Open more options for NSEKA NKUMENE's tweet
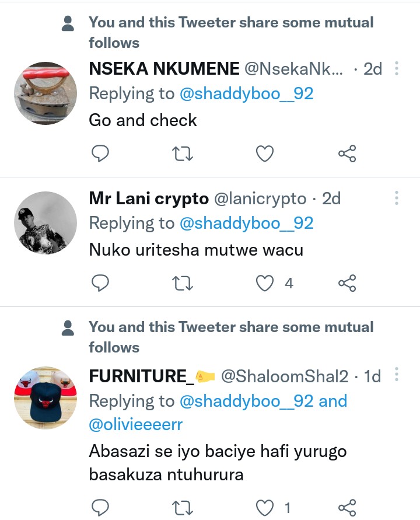420x520 pixels. 397,69
